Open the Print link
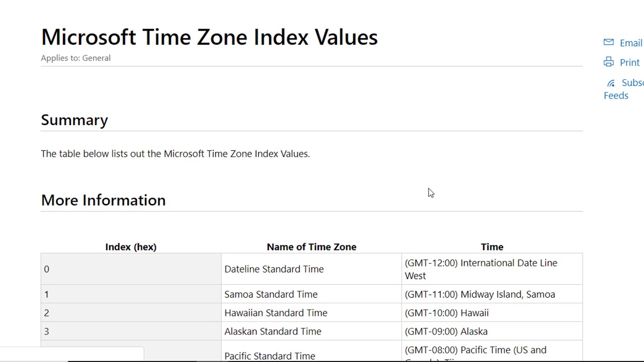This screenshot has width=644, height=362. click(x=629, y=62)
